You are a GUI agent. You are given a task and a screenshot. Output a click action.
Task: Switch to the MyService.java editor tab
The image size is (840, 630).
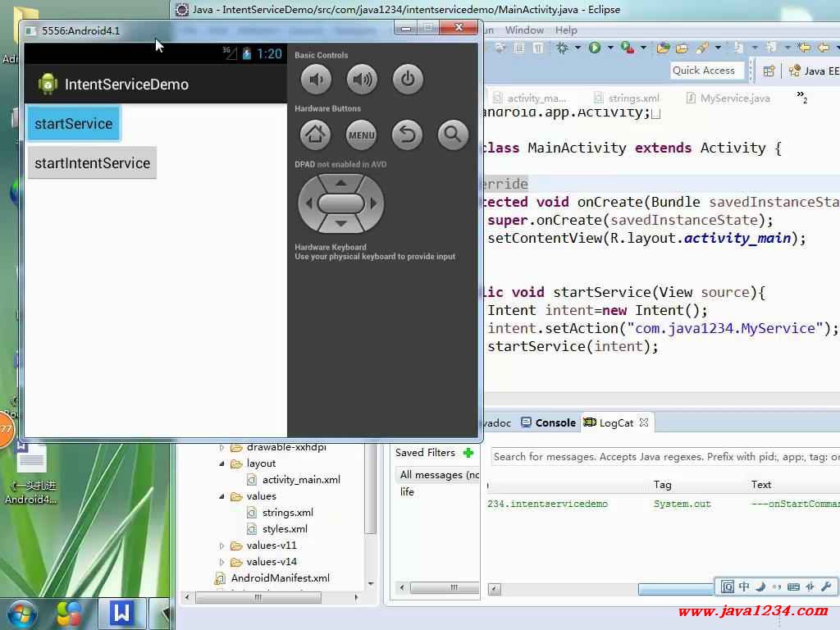coord(728,98)
